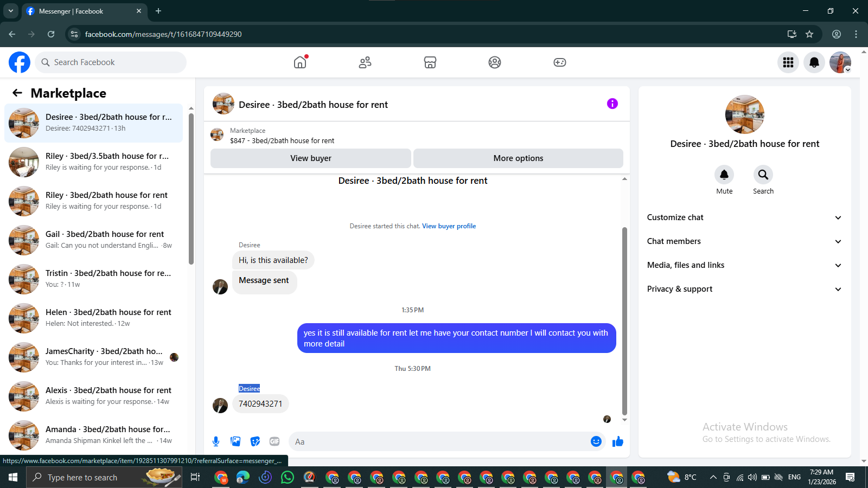
Task: Open the Marketplace storefront icon
Action: [x=430, y=62]
